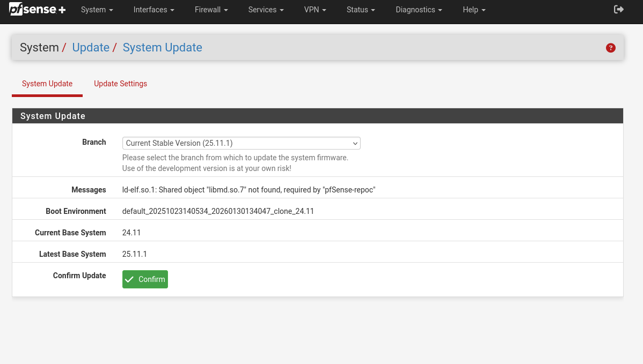Expand the Interfaces menu
This screenshot has height=364, width=643.
(x=154, y=10)
